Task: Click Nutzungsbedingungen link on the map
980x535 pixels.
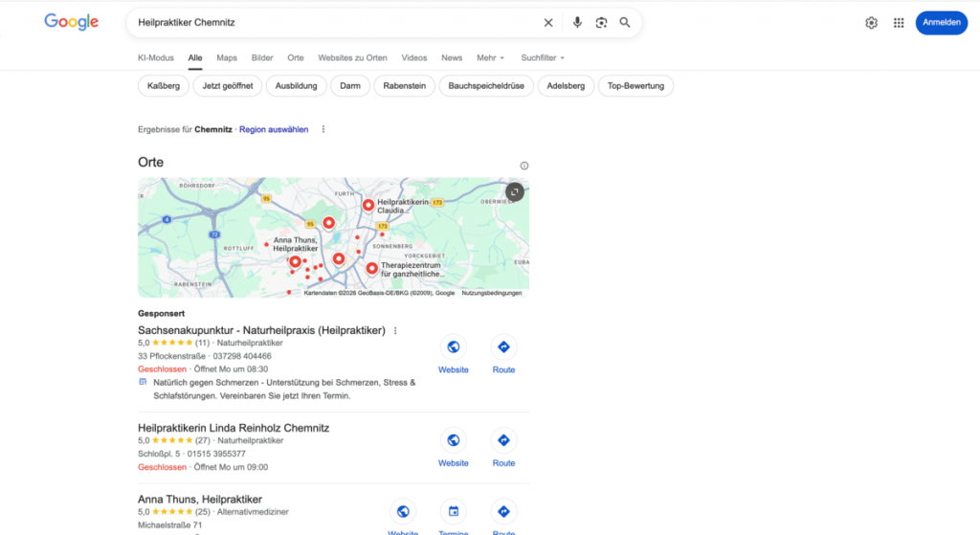Action: coord(491,293)
